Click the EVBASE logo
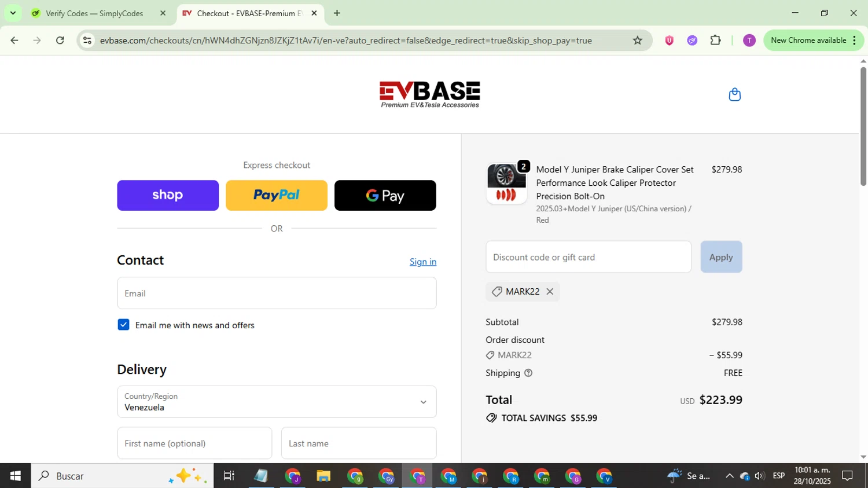 click(429, 94)
